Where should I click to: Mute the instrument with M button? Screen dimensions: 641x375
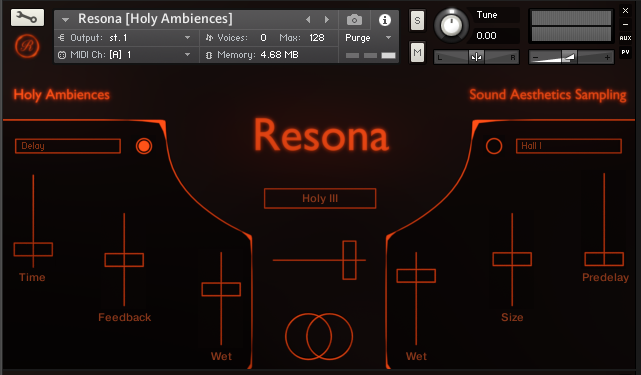417,52
